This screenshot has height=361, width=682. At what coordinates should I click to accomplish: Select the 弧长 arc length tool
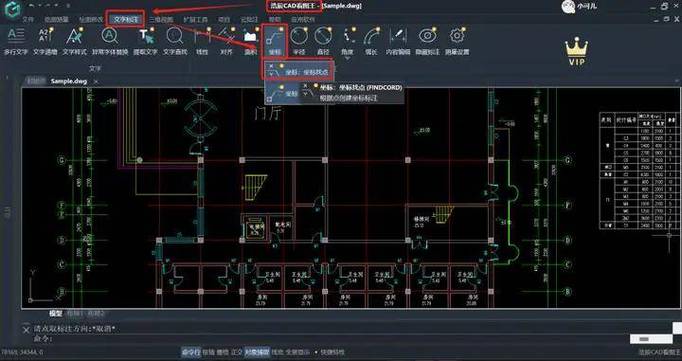(372, 41)
